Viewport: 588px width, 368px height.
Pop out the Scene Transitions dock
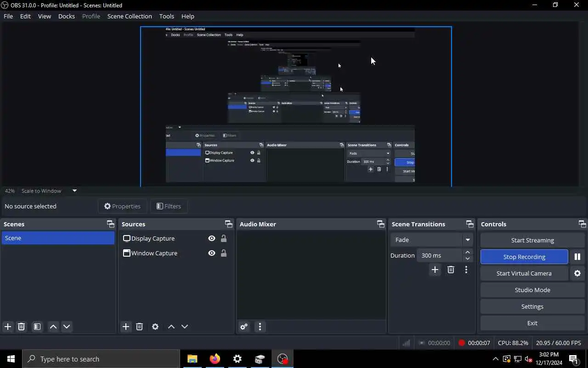click(x=469, y=224)
